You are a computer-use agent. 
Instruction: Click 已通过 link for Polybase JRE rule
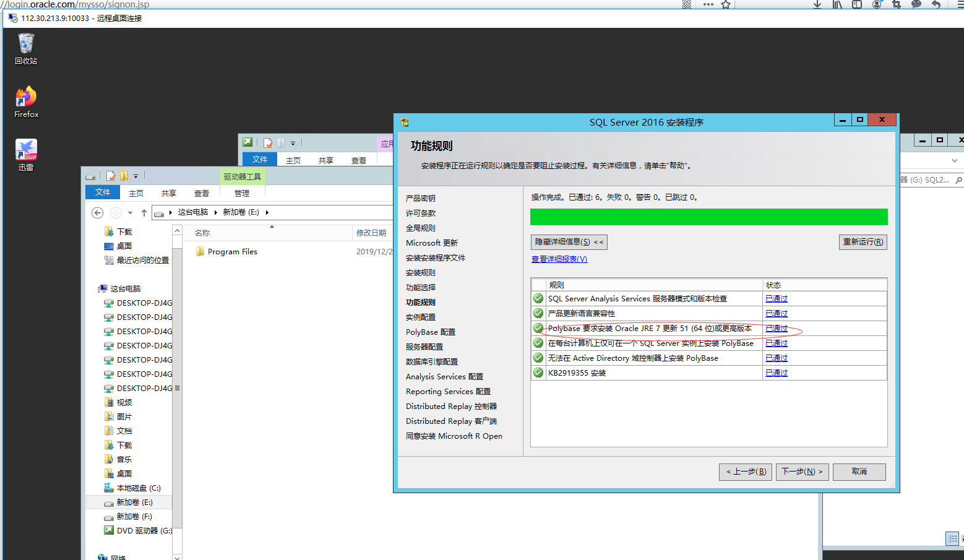coord(776,329)
